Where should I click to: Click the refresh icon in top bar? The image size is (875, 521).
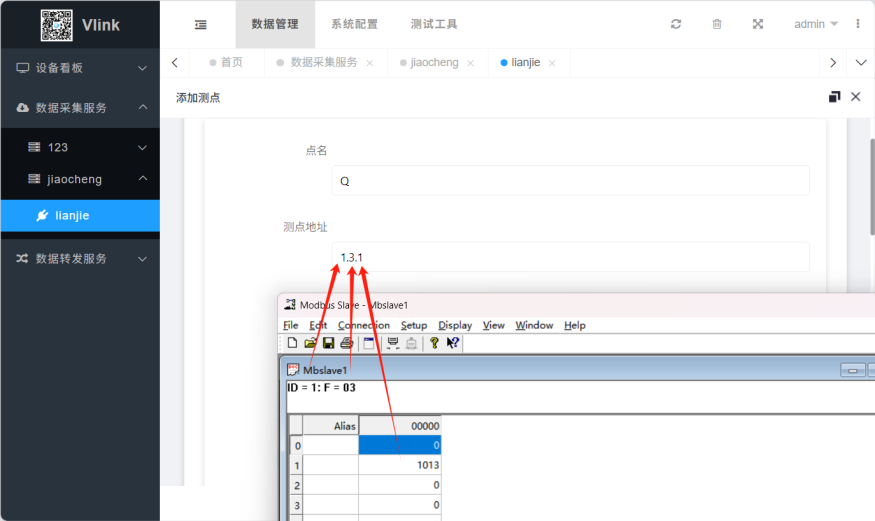pos(676,24)
